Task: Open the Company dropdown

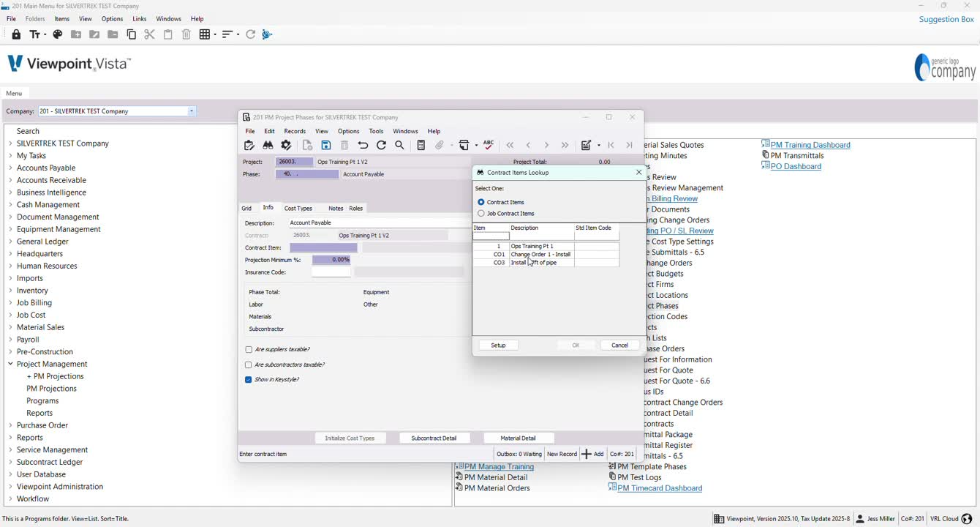Action: tap(192, 111)
